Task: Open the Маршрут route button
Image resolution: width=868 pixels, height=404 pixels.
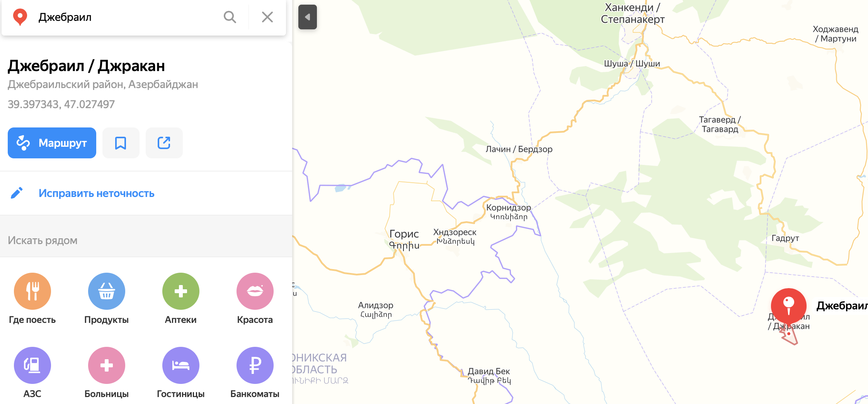Action: pyautogui.click(x=52, y=143)
